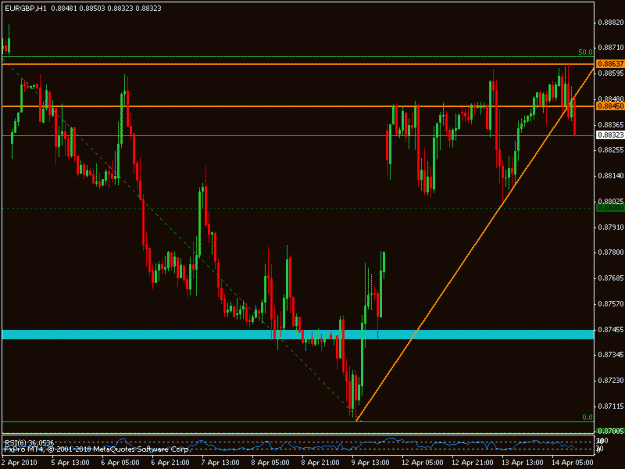This screenshot has height=469, width=625.
Task: Click the 2 Apr 2010 date label
Action: click(x=20, y=463)
